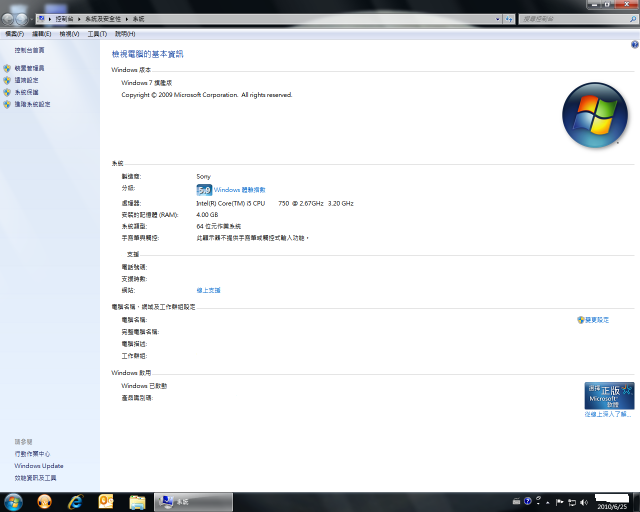The image size is (640, 512).
Task: Click the speaker volume icon in the tray
Action: coord(584,502)
